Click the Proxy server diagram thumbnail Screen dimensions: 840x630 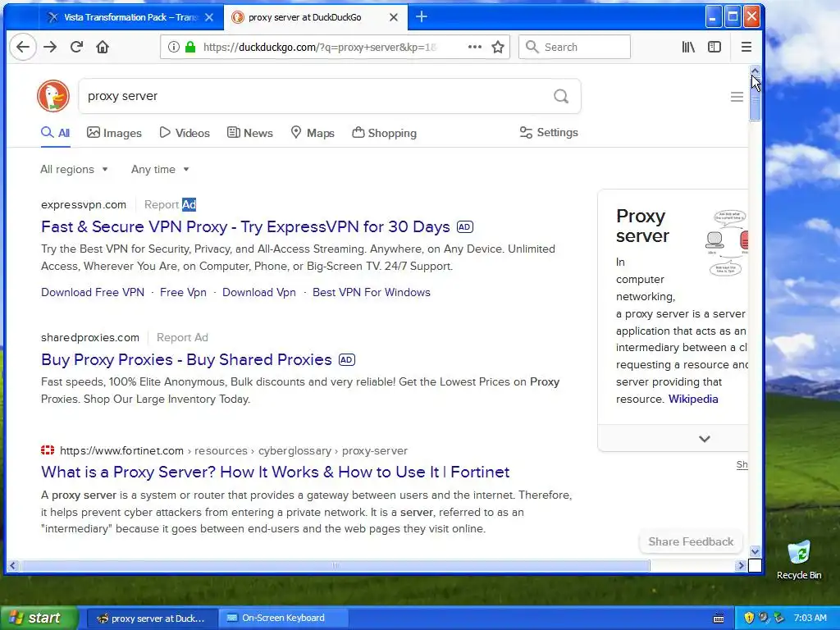tap(726, 242)
